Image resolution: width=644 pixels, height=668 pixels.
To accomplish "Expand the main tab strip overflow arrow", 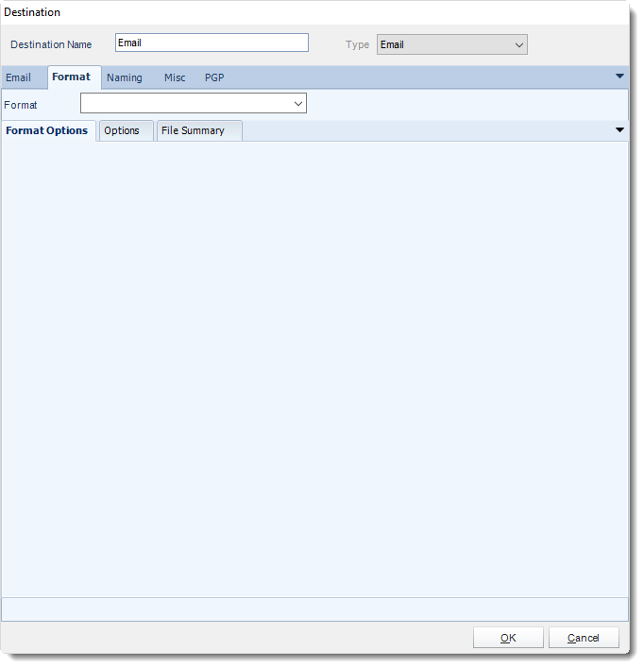I will coord(619,77).
